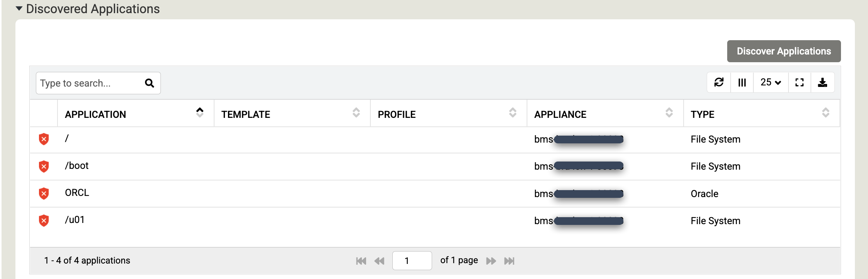Click the red shield icon for /u01
868x279 pixels.
[x=44, y=221]
